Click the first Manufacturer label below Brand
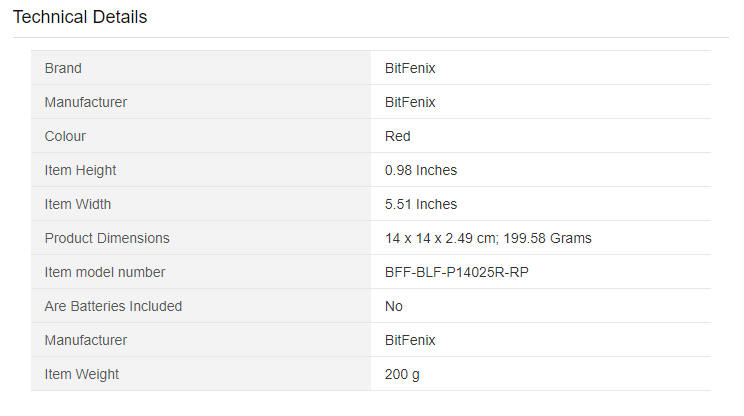 (x=86, y=102)
